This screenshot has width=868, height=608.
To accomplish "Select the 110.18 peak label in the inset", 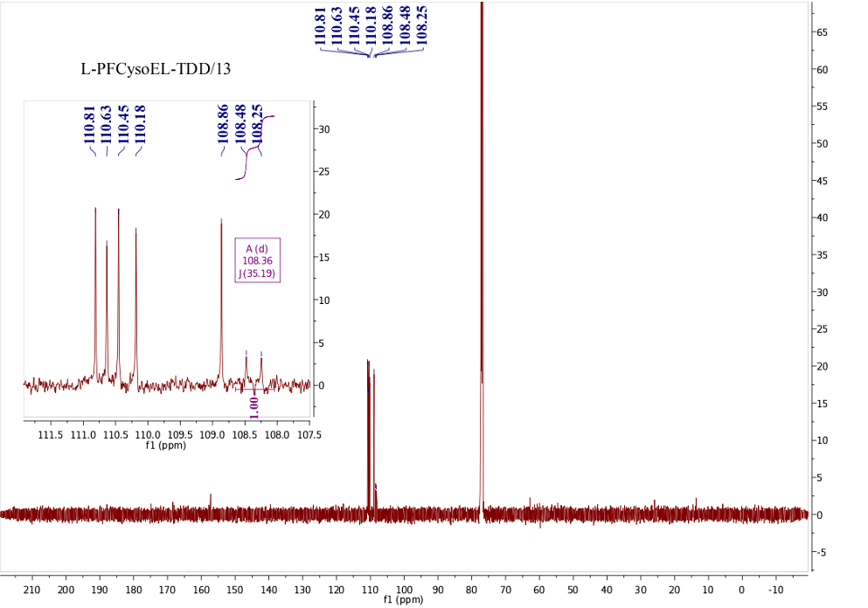I will [140, 123].
